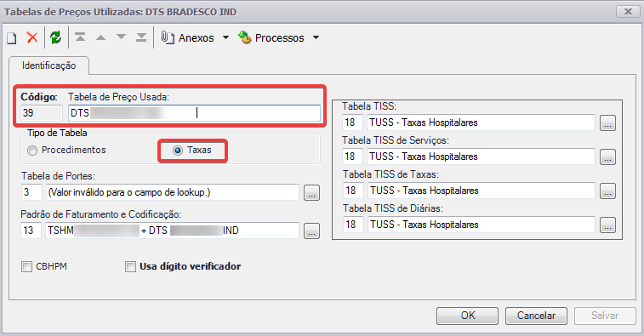The width and height of the screenshot is (644, 336).
Task: Open lookup for Tabela de Portes
Action: (x=311, y=192)
